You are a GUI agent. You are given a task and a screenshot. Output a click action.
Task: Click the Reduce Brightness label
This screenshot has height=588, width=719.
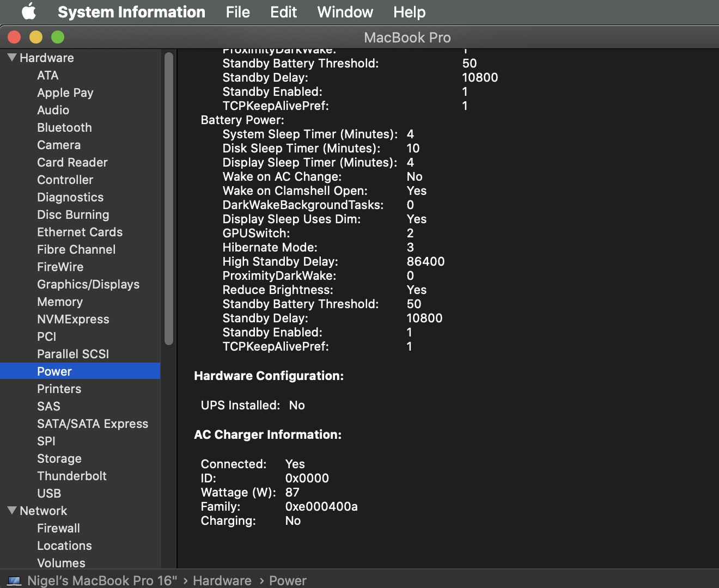[278, 290]
